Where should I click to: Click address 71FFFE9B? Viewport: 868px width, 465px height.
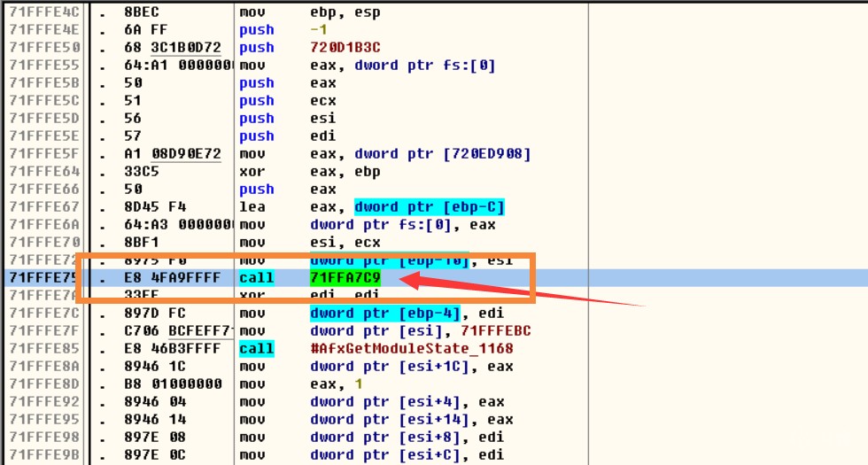[x=44, y=454]
